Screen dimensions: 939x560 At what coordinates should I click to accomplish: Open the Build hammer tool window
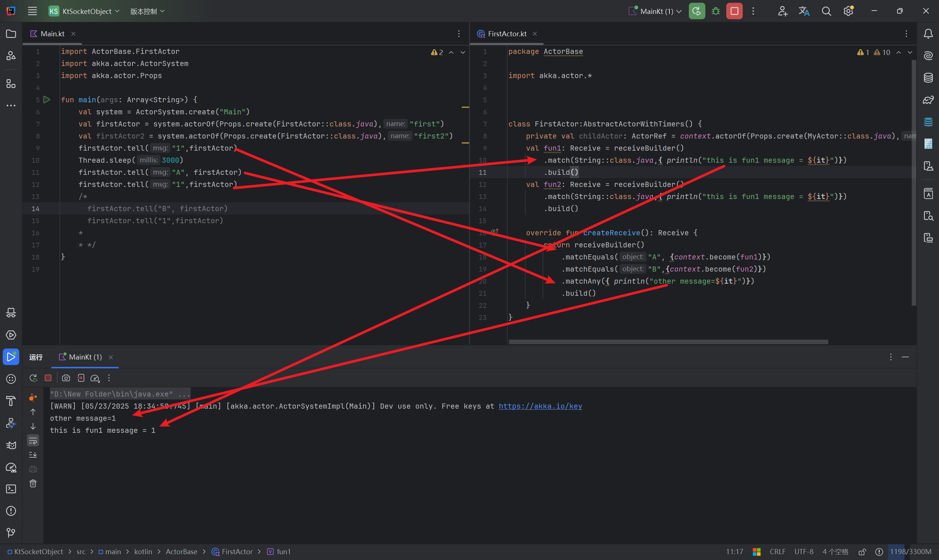pyautogui.click(x=11, y=401)
